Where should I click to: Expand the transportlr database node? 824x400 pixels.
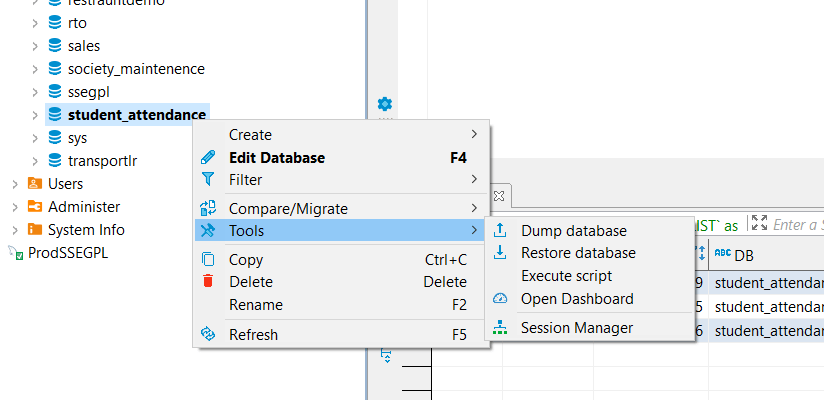[35, 161]
